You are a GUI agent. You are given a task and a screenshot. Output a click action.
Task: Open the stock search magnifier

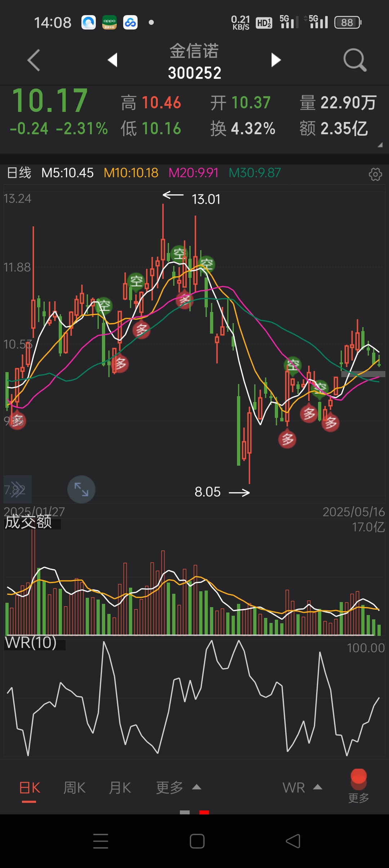[355, 60]
